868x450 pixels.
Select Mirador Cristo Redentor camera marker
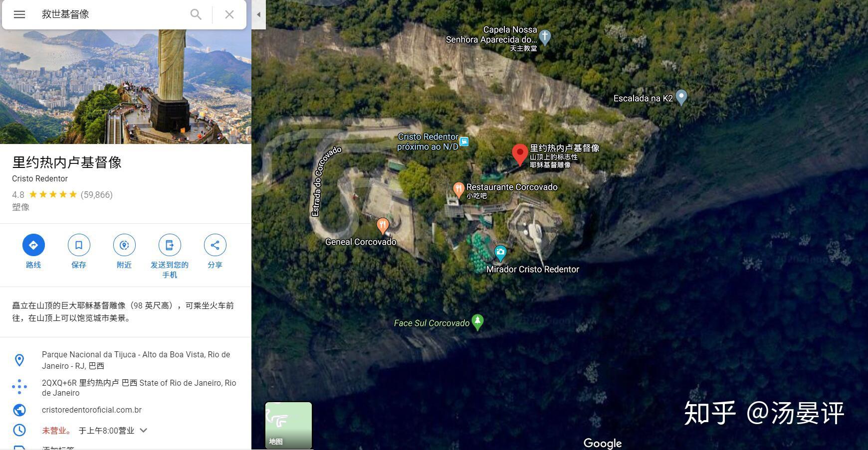(x=500, y=253)
